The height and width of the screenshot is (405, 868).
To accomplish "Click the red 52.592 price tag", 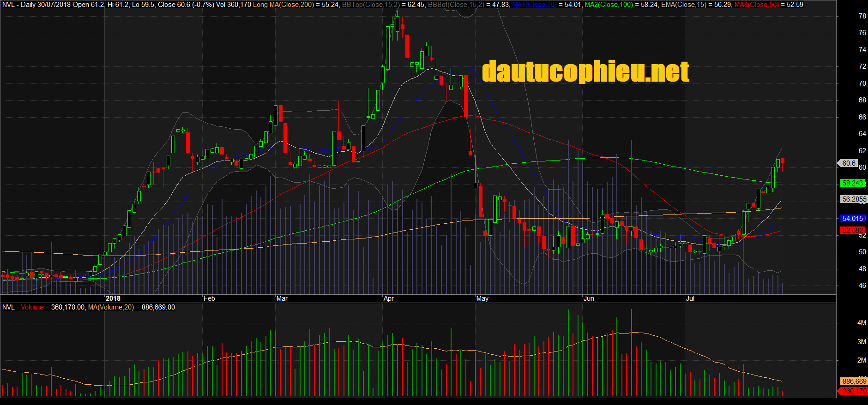I will pyautogui.click(x=852, y=231).
